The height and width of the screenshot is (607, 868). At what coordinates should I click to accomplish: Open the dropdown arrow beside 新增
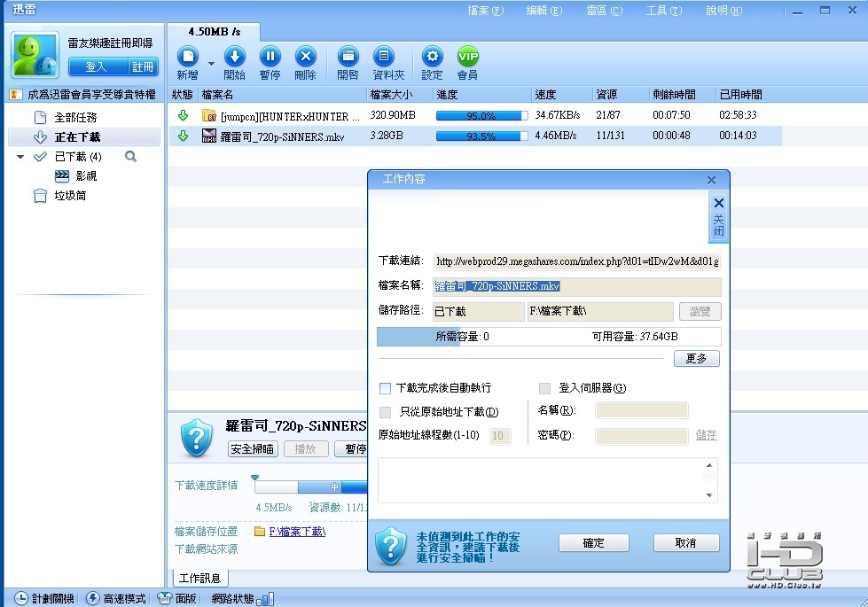point(212,64)
